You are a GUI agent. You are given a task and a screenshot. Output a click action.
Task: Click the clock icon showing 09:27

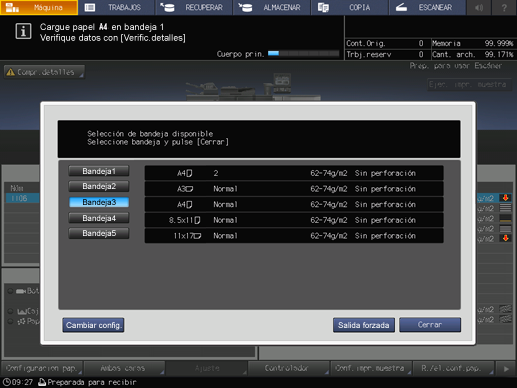coord(6,382)
